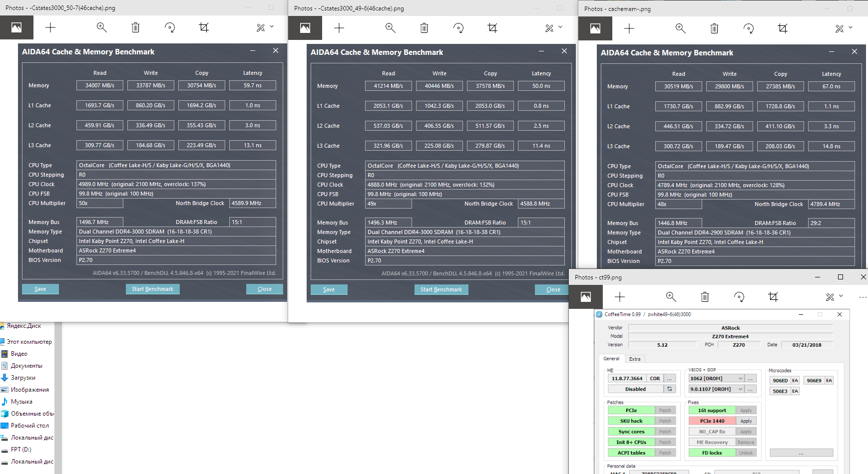Click Start Benchmark in the 49x AIDA64 window
This screenshot has height=474, width=868.
(x=441, y=289)
